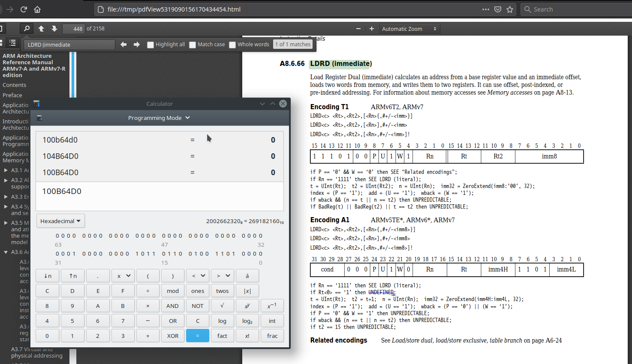632x364 pixels.
Task: Open the shift right > dropdown
Action: pyautogui.click(x=223, y=276)
